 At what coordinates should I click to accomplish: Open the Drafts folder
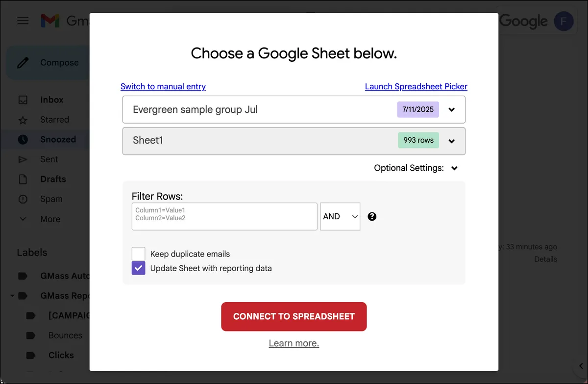pos(53,179)
